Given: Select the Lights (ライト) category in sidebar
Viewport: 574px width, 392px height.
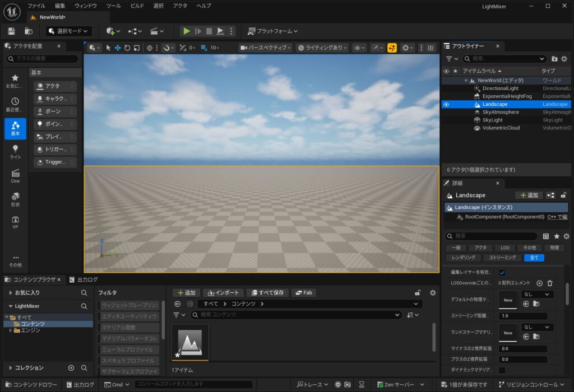Looking at the screenshot, I should 15,152.
